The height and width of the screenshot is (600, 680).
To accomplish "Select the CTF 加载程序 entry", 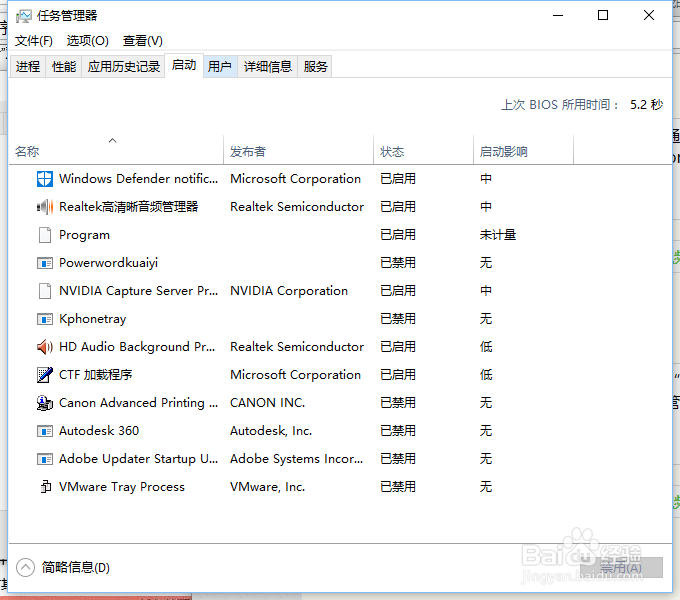I will tap(95, 375).
